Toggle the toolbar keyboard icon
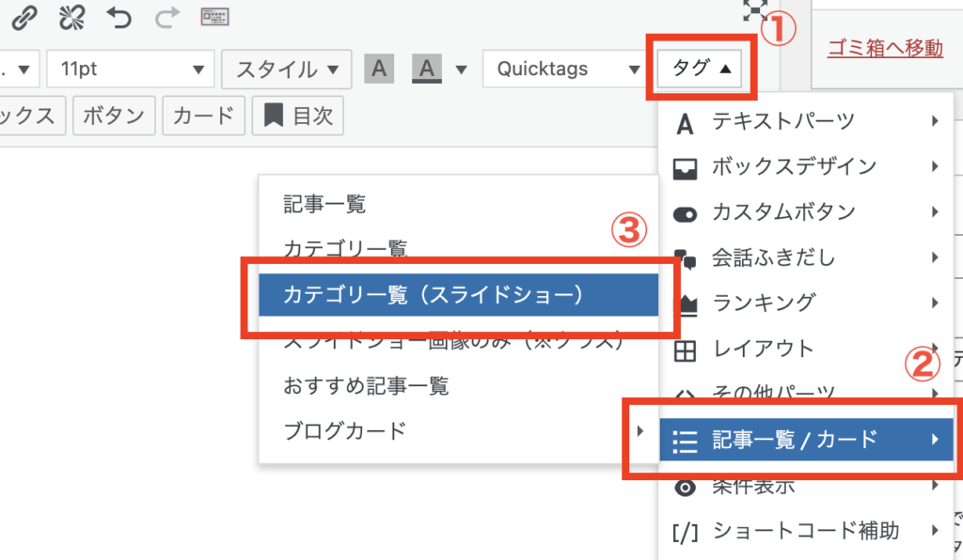The width and height of the screenshot is (963, 560). pos(216,16)
